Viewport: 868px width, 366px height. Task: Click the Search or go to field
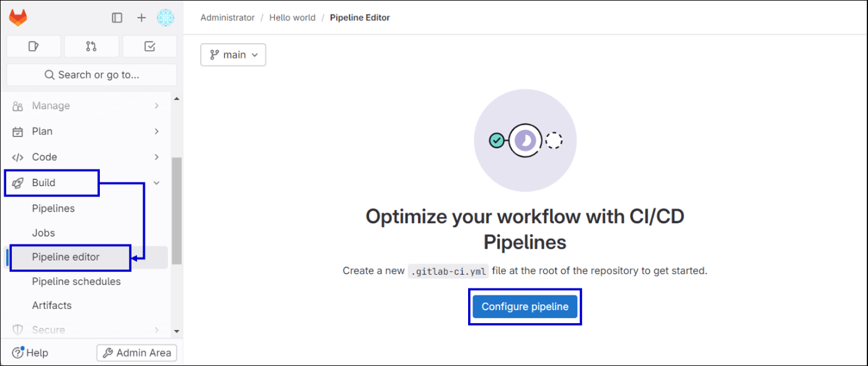[x=92, y=75]
